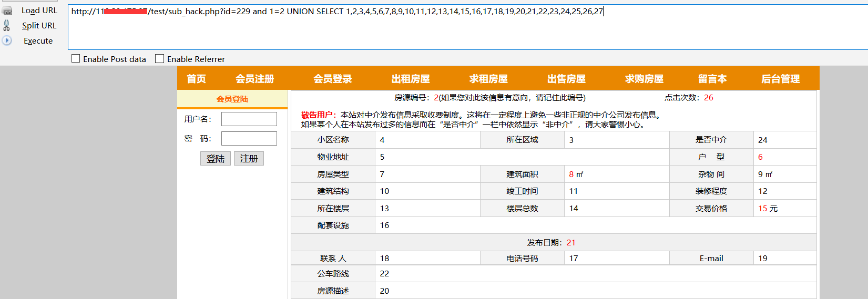Viewport: 868px width, 299px height.
Task: Click the 点击次数 value 26
Action: [x=709, y=98]
